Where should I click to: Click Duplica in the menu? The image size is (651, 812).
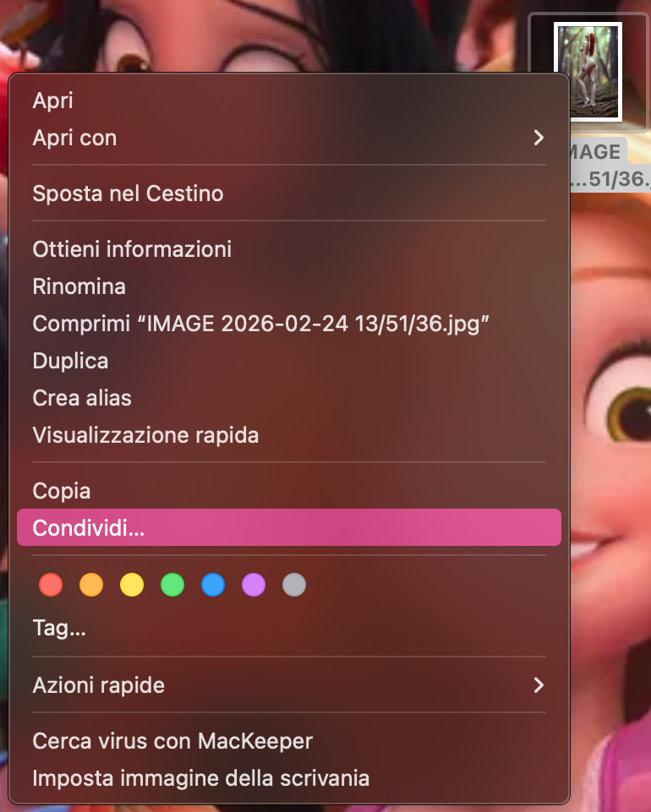pyautogui.click(x=288, y=361)
